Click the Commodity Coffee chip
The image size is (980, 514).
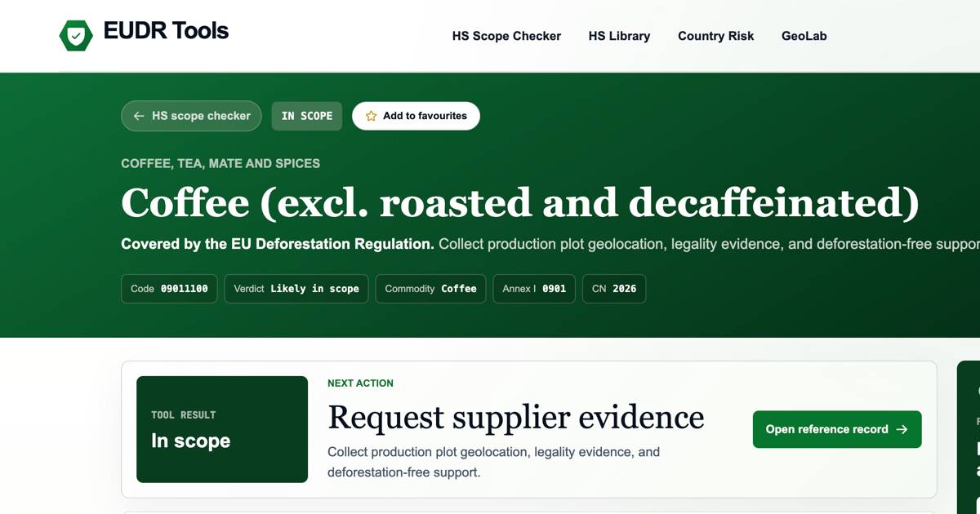[x=430, y=289]
